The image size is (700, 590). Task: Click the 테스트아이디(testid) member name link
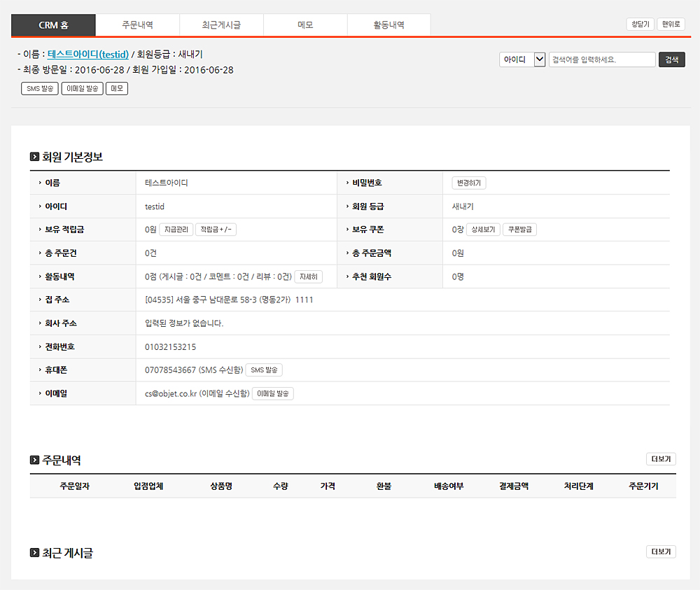tap(87, 54)
